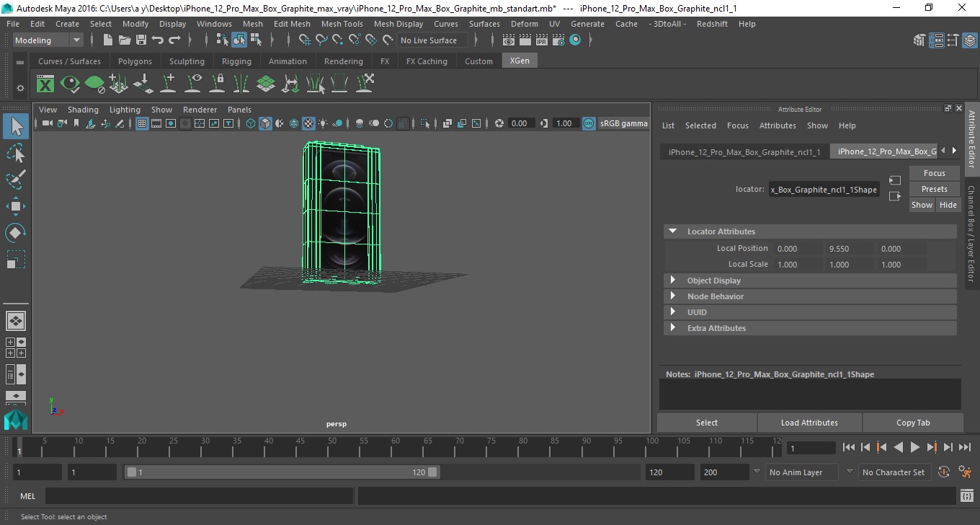
Task: Click the Open Scene folder icon
Action: pos(124,40)
